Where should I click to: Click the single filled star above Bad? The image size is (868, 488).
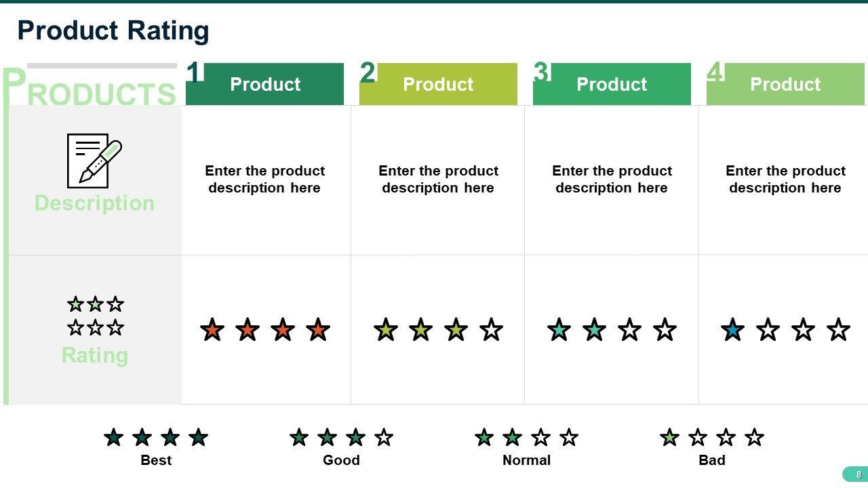669,438
